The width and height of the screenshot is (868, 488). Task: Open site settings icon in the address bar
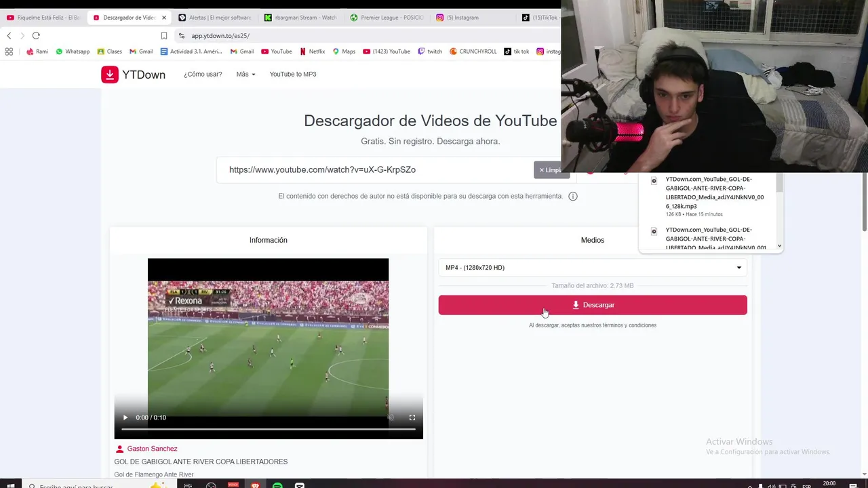point(181,36)
